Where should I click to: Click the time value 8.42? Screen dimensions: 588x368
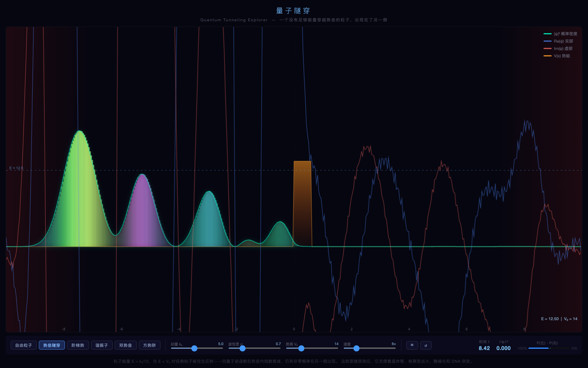(x=484, y=348)
